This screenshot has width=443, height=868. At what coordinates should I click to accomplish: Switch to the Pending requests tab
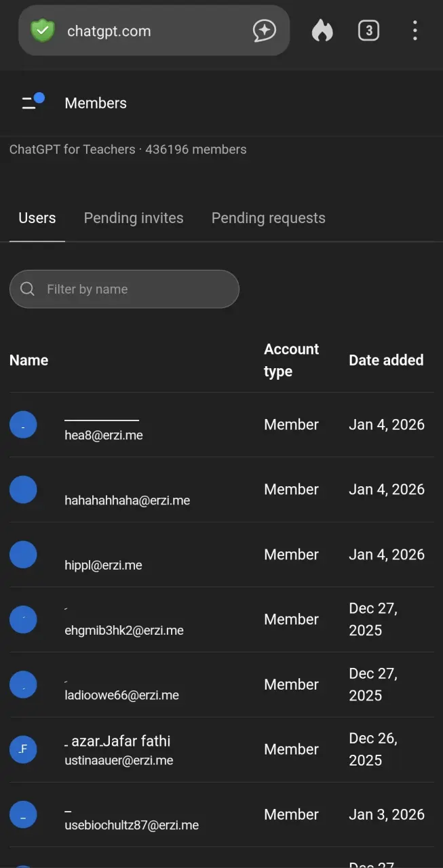tap(269, 218)
